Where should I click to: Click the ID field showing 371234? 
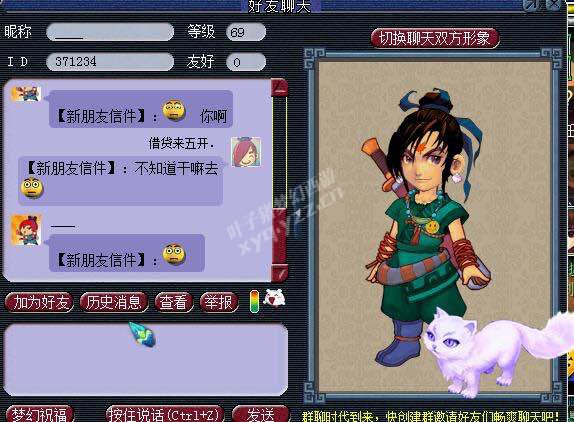pos(110,61)
